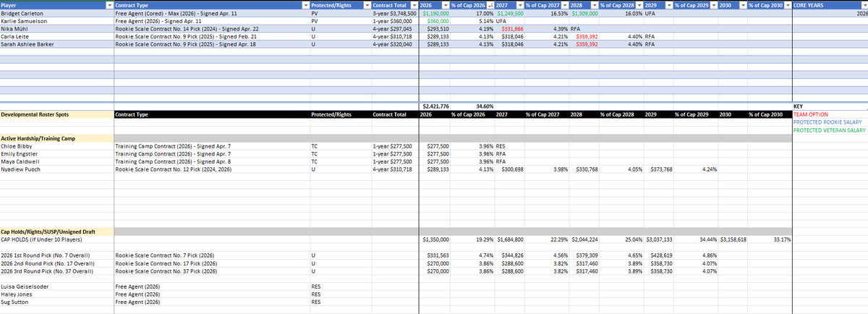Screen dimensions: 868x314
Task: Select the CAP HOLDS (If Under 10 Players) cell
Action: point(56,239)
